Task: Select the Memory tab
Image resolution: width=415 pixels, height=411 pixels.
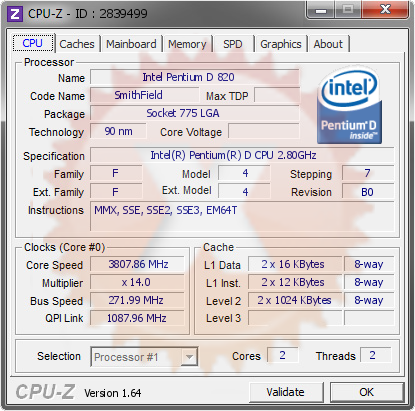Action: coord(187,44)
